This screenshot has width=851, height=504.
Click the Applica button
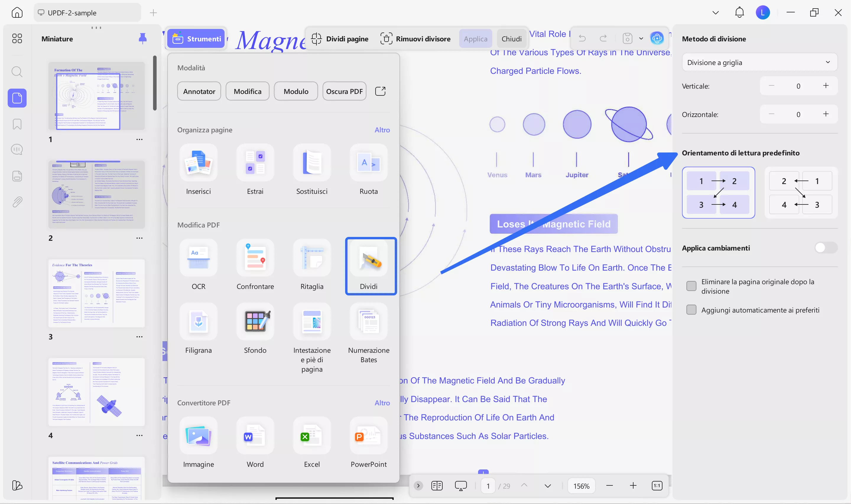pyautogui.click(x=475, y=38)
